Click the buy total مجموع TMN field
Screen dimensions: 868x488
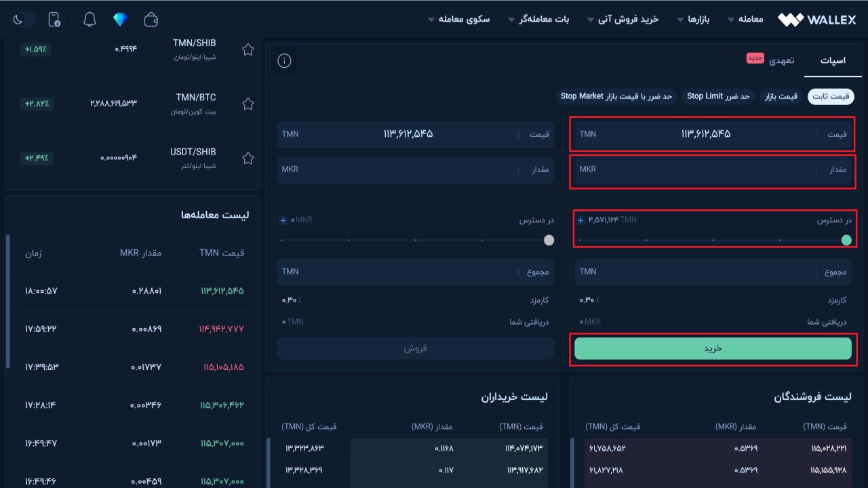713,272
